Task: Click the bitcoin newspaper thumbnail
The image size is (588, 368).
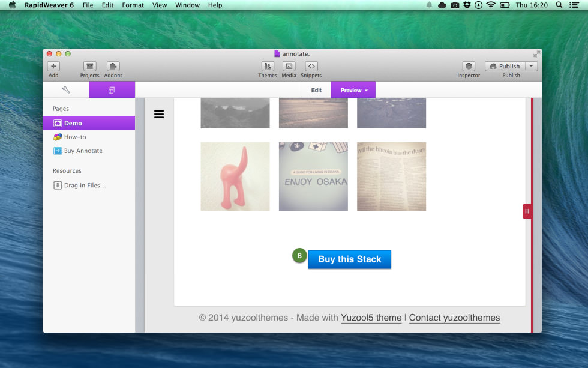Action: tap(391, 176)
